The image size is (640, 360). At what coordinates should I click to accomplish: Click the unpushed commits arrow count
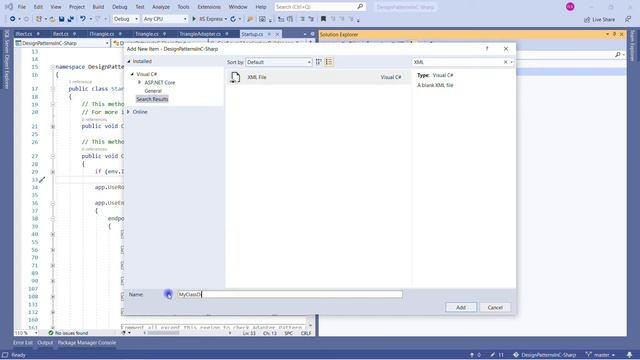(x=475, y=355)
